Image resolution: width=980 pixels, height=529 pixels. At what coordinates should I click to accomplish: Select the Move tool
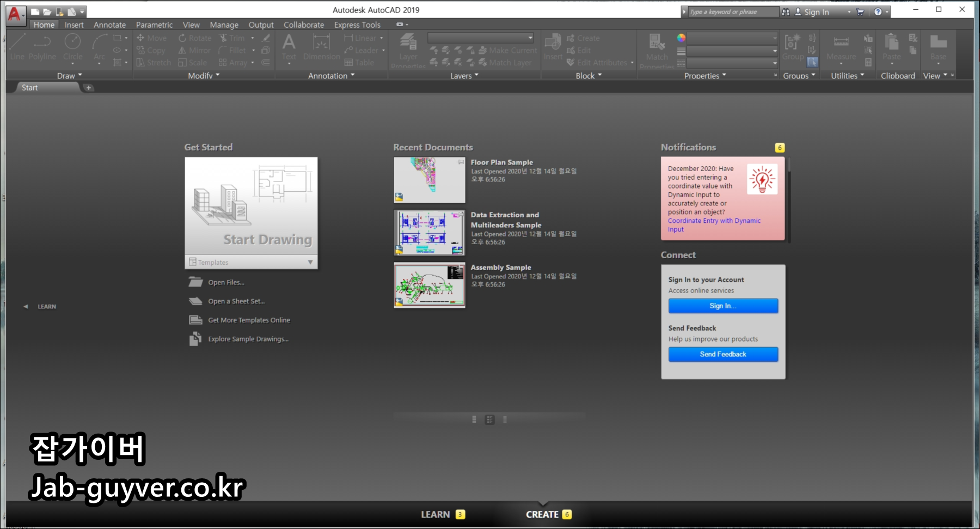click(x=151, y=38)
